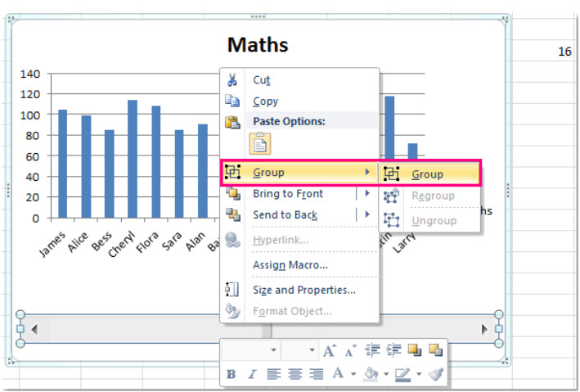Apply Align Text Left in mini toolbar

(x=274, y=374)
